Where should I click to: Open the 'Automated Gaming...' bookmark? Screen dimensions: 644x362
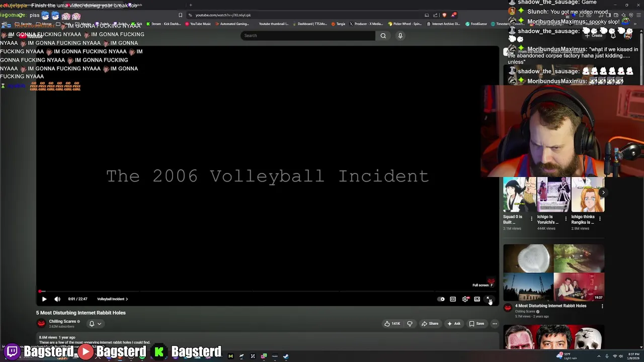232,24
